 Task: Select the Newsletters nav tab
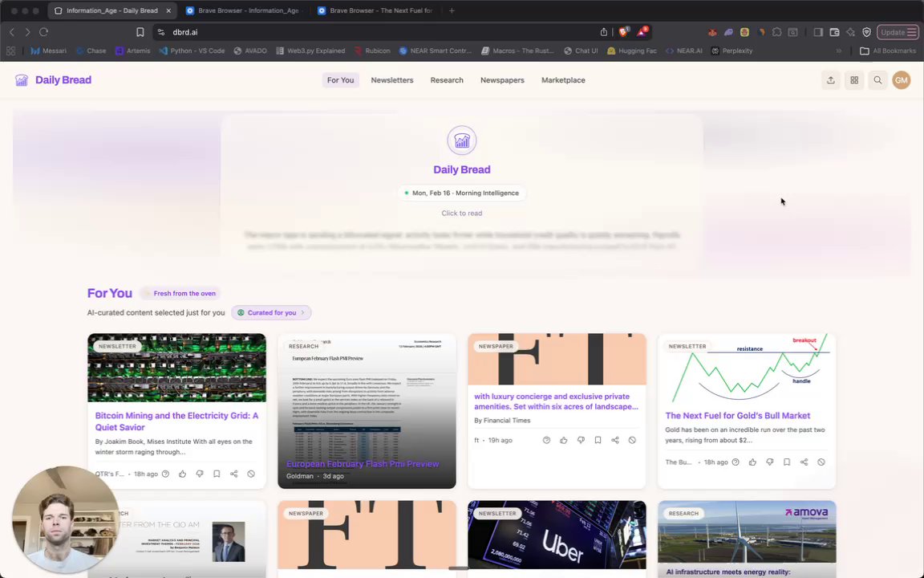(x=392, y=80)
